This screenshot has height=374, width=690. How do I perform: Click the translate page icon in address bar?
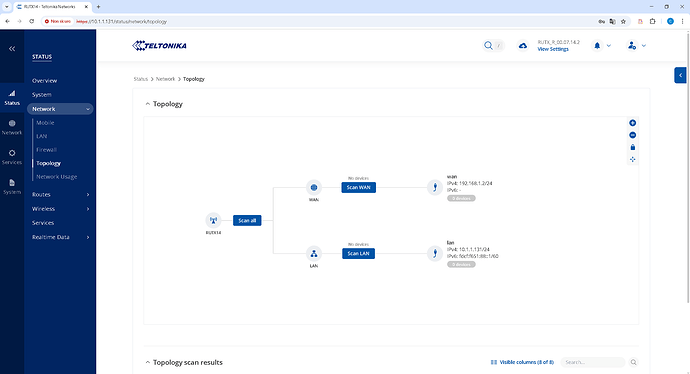click(612, 21)
